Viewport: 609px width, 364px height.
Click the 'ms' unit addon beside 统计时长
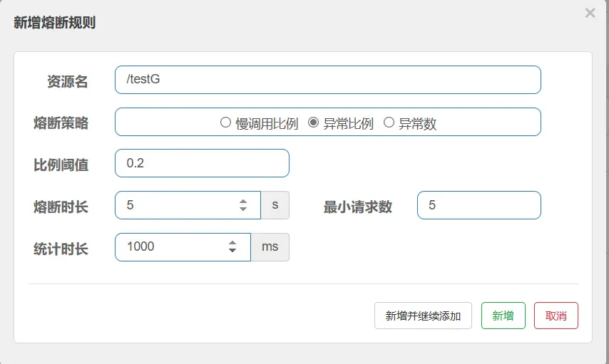point(270,246)
